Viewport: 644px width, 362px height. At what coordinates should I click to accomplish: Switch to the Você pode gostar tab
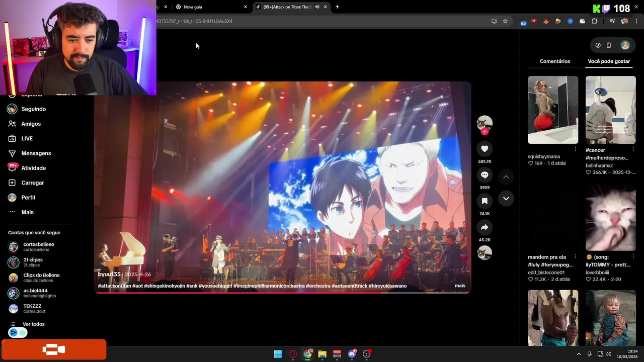[x=609, y=61]
